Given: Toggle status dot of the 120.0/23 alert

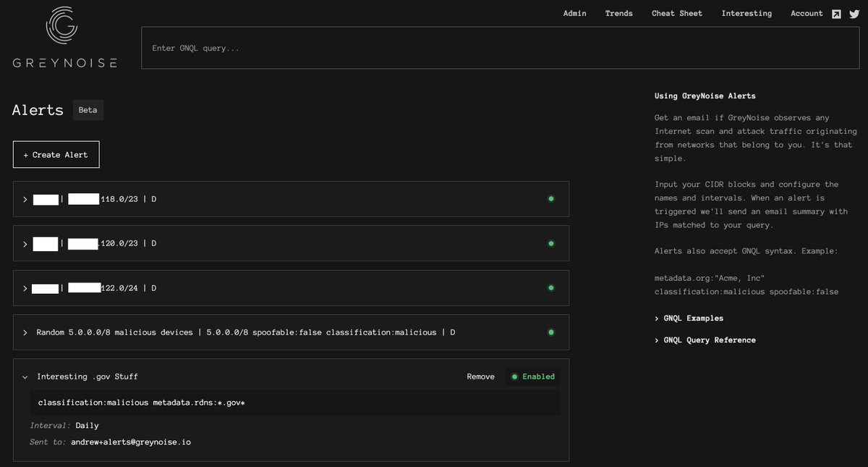Looking at the screenshot, I should (550, 243).
